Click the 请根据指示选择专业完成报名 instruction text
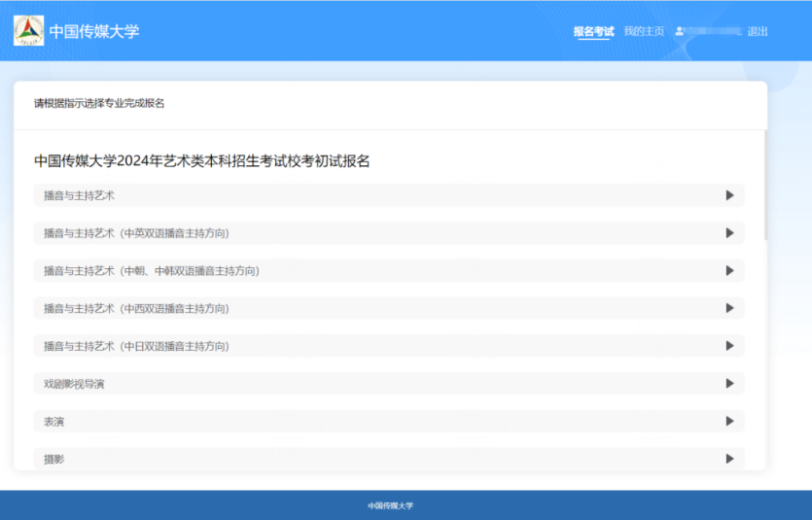 (x=99, y=103)
